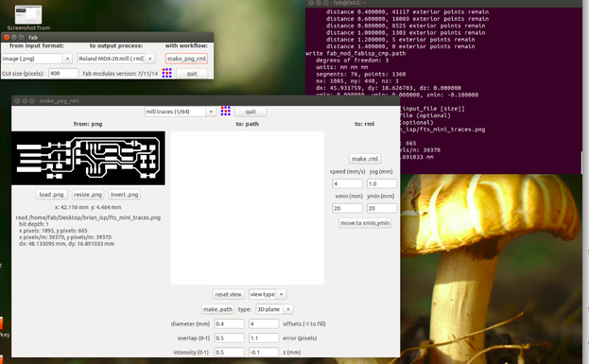Click the GUI size field showing 400
Viewport: 589px width, 364px height.
(x=63, y=73)
